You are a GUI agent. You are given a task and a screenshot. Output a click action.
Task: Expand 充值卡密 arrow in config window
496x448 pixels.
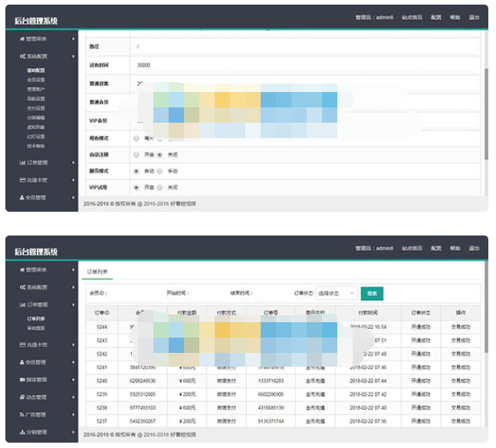pos(74,180)
